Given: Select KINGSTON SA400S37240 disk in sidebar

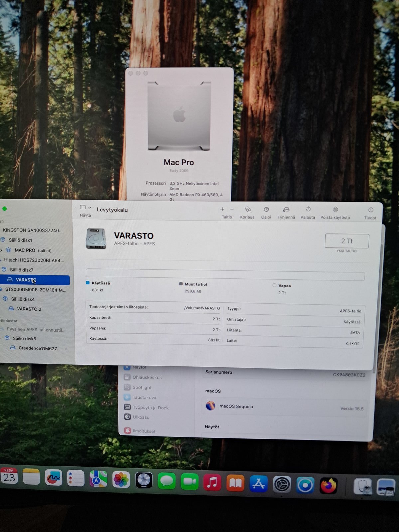Looking at the screenshot, I should click(x=33, y=230).
